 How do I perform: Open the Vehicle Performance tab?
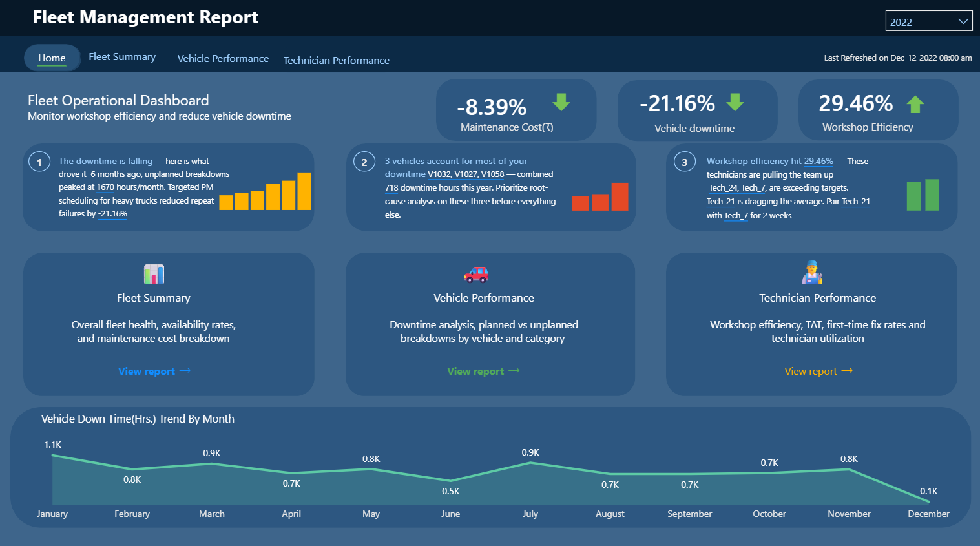pos(223,58)
